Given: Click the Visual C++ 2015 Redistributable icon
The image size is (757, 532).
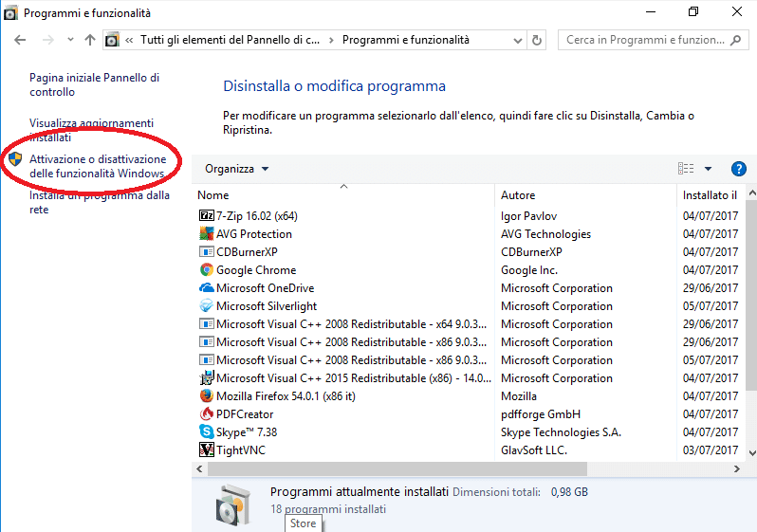Looking at the screenshot, I should coord(207,377).
